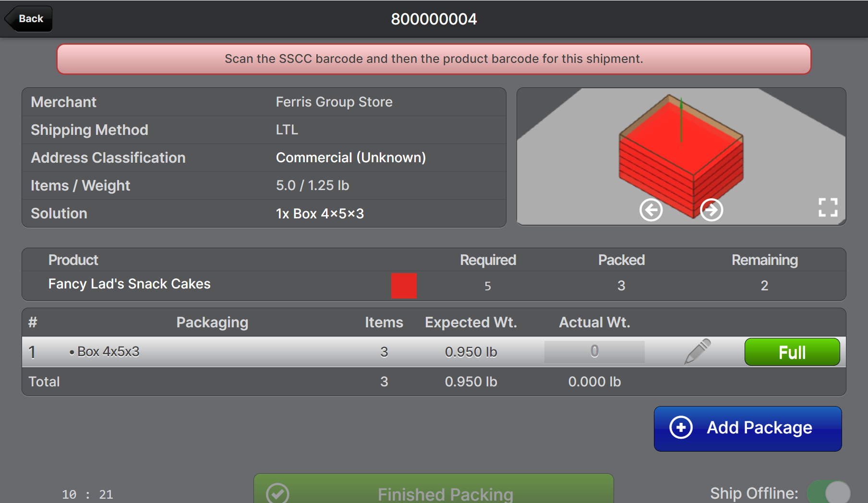Focus the Actual Wt. input for Box 4x5x3
Screen dimensions: 868x503
(x=594, y=351)
